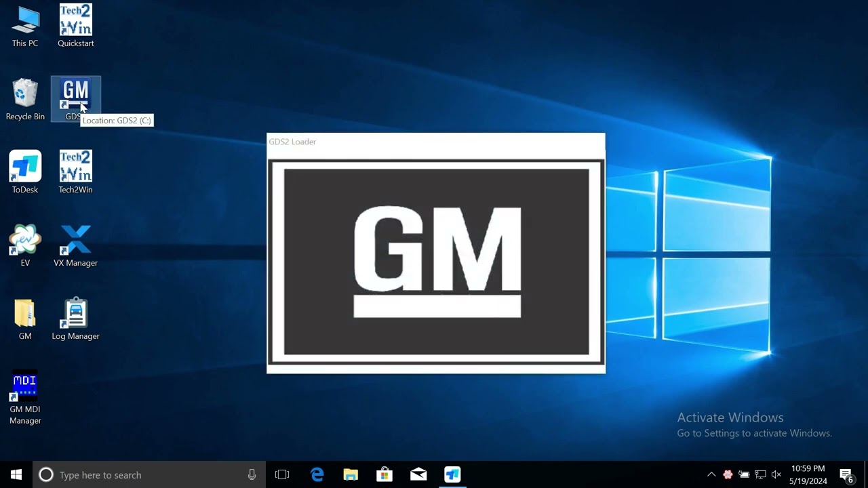Viewport: 868px width, 488px height.
Task: Open Mail app from taskbar
Action: [418, 474]
